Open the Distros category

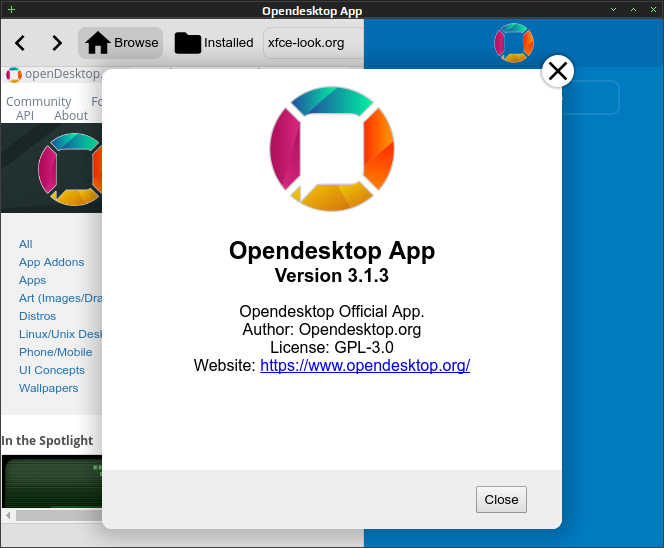click(37, 316)
